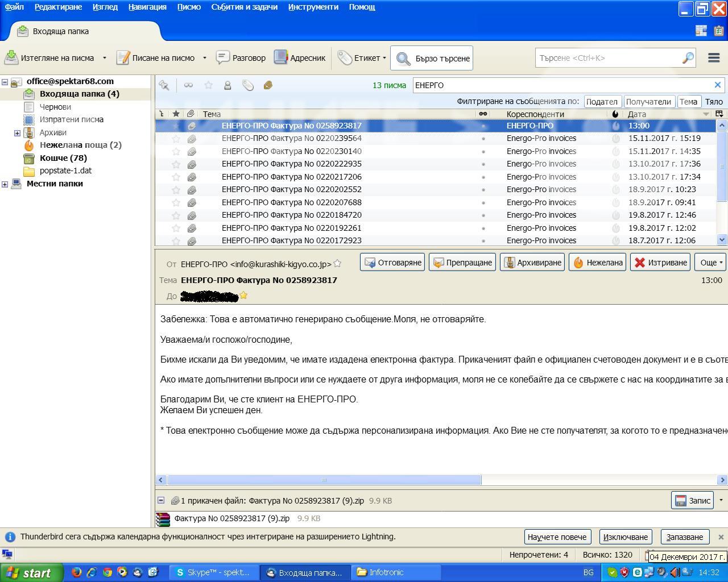728x582 pixels.
Task: Click the horizontal scrollbar of message body
Action: click(x=324, y=480)
